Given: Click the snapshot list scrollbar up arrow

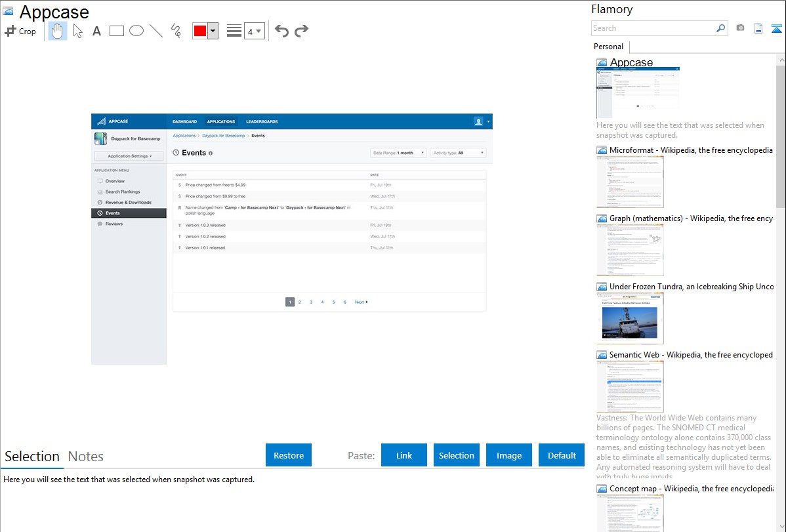Looking at the screenshot, I should [781, 60].
